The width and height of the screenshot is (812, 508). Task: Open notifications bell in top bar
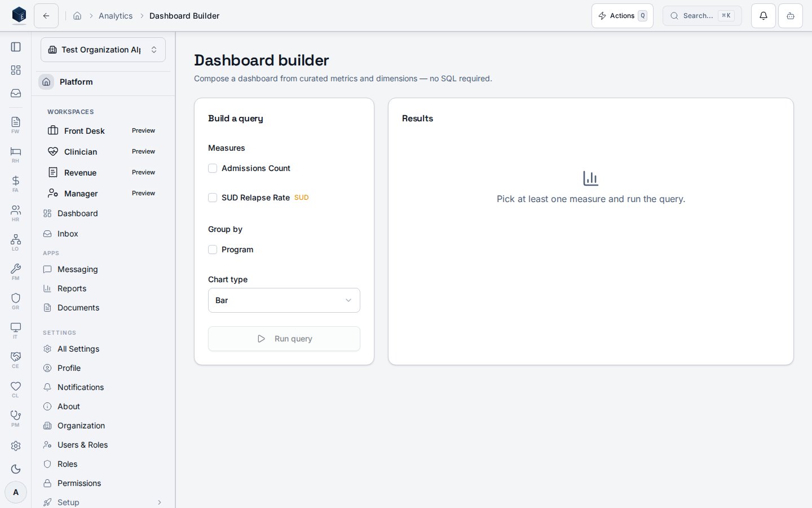click(764, 16)
